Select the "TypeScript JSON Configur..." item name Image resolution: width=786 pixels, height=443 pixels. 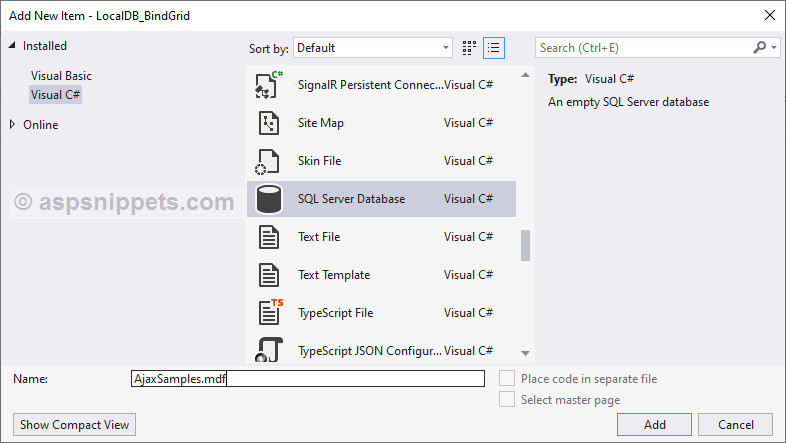coord(370,351)
